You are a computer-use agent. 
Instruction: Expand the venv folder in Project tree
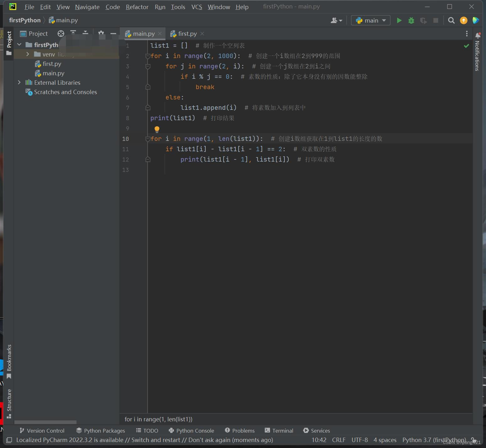click(28, 54)
